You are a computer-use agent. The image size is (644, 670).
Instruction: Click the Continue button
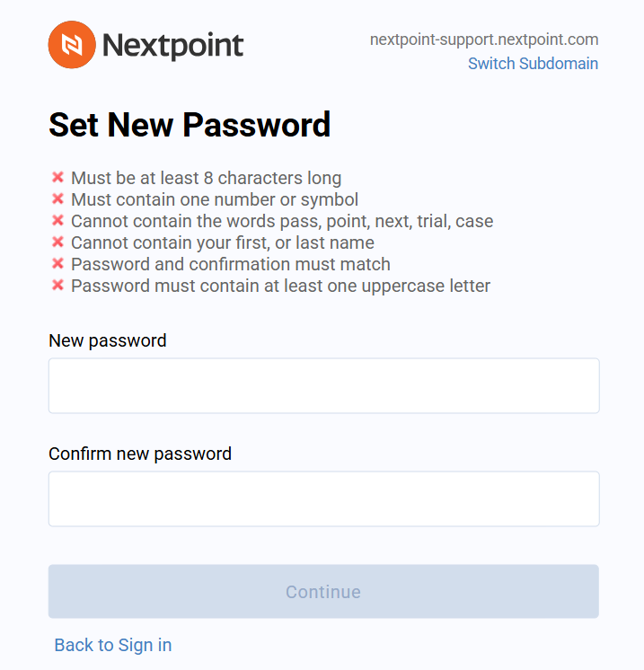(323, 591)
